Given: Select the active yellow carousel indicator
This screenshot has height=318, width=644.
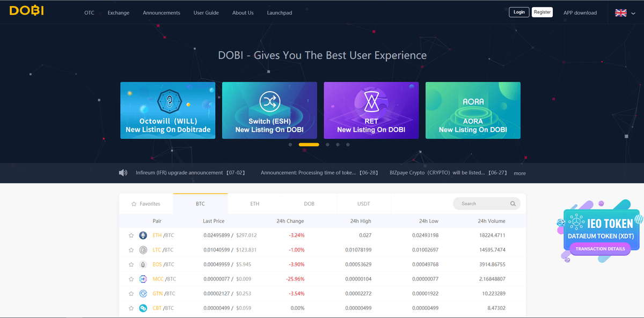Looking at the screenshot, I should coord(309,145).
